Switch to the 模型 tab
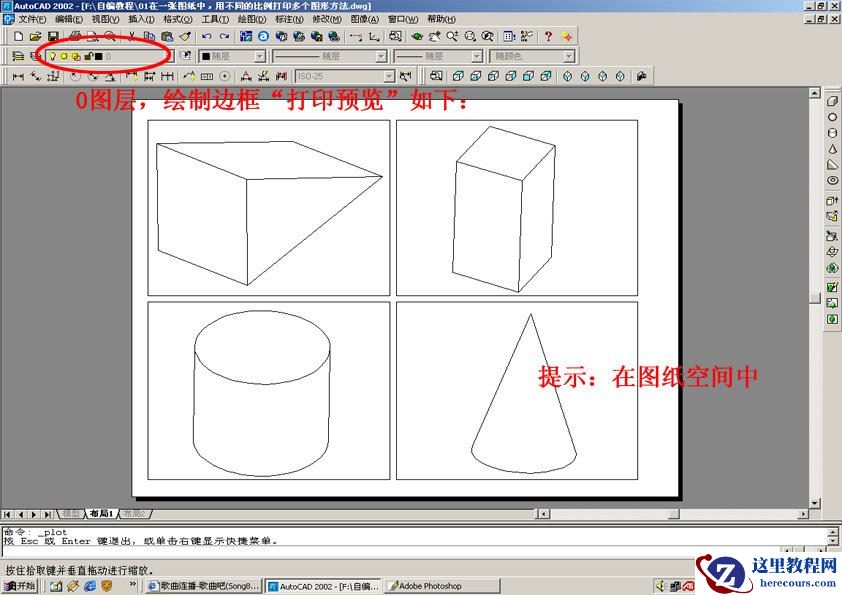 tap(70, 516)
